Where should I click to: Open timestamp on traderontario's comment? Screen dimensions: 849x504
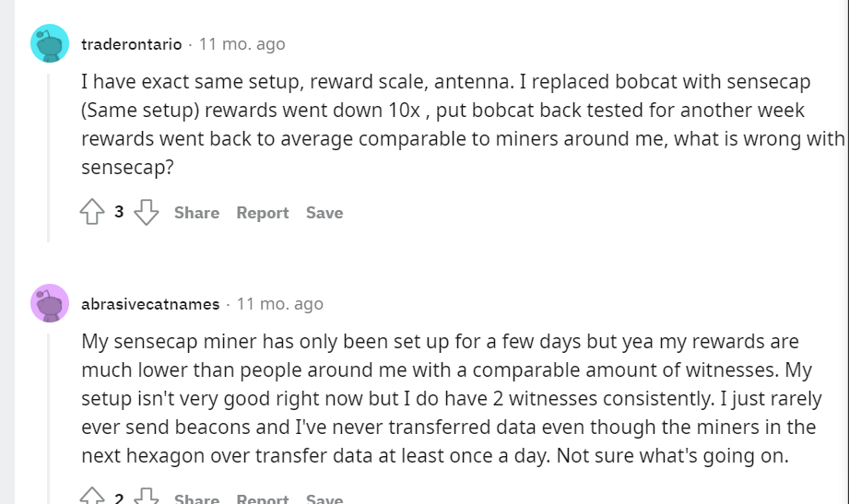coord(242,44)
